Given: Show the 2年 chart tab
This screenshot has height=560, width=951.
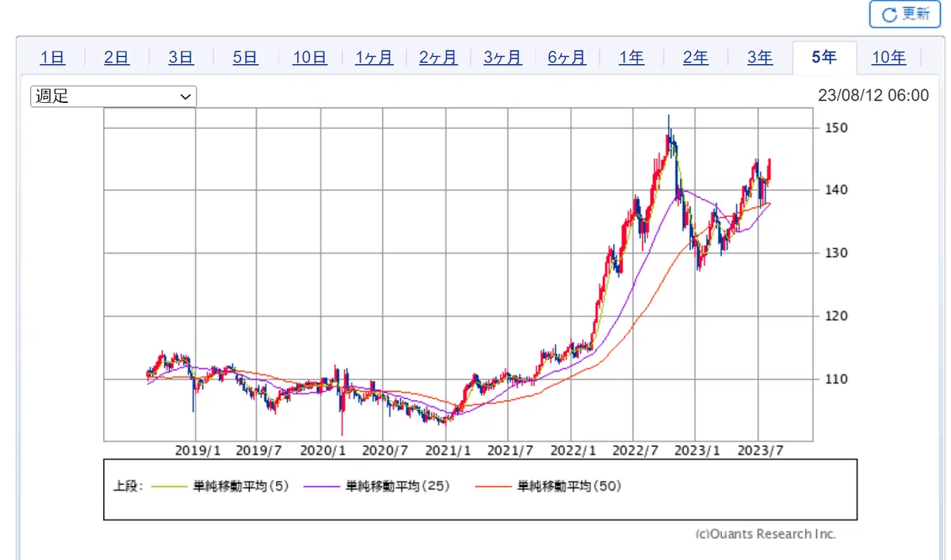Looking at the screenshot, I should tap(696, 57).
